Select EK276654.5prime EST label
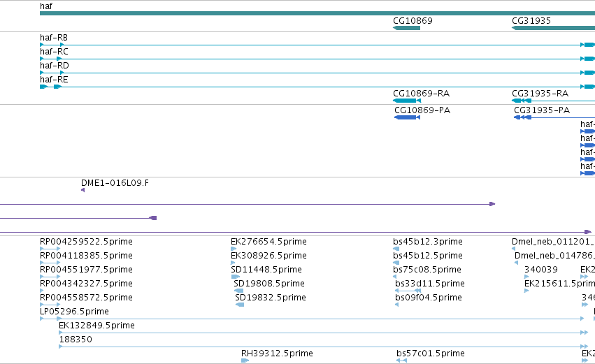Viewport: 595px width, 364px height. point(268,242)
